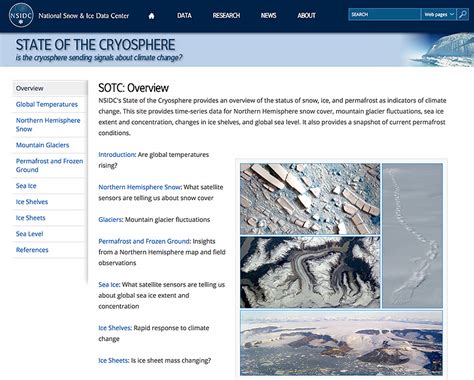Image resolution: width=474 pixels, height=380 pixels.
Task: Open Ice Shelves sidebar link
Action: tap(32, 202)
